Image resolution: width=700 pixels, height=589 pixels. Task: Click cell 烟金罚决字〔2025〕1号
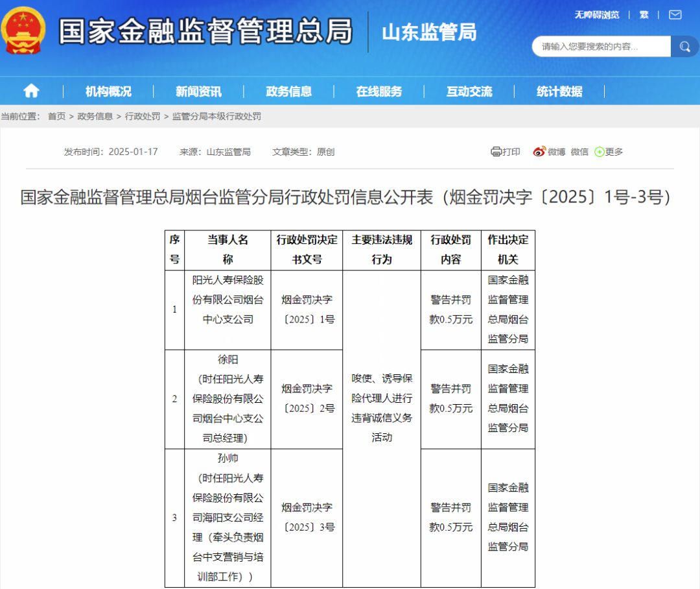[307, 309]
